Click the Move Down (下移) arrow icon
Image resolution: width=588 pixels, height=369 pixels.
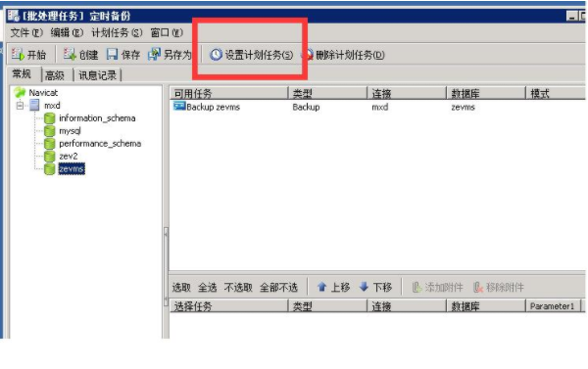pyautogui.click(x=364, y=287)
